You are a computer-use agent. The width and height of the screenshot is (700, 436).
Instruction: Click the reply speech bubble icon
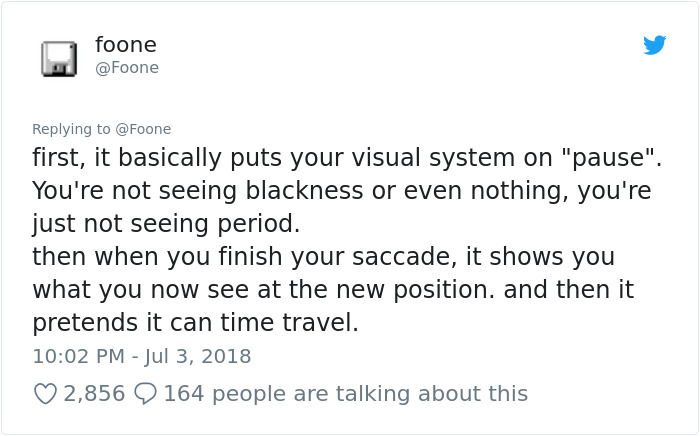point(146,394)
